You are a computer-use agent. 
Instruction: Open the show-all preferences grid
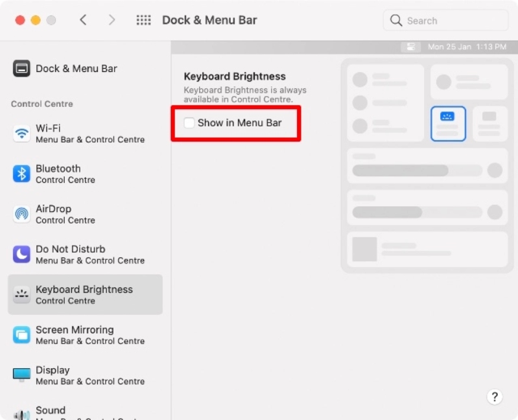(x=143, y=20)
